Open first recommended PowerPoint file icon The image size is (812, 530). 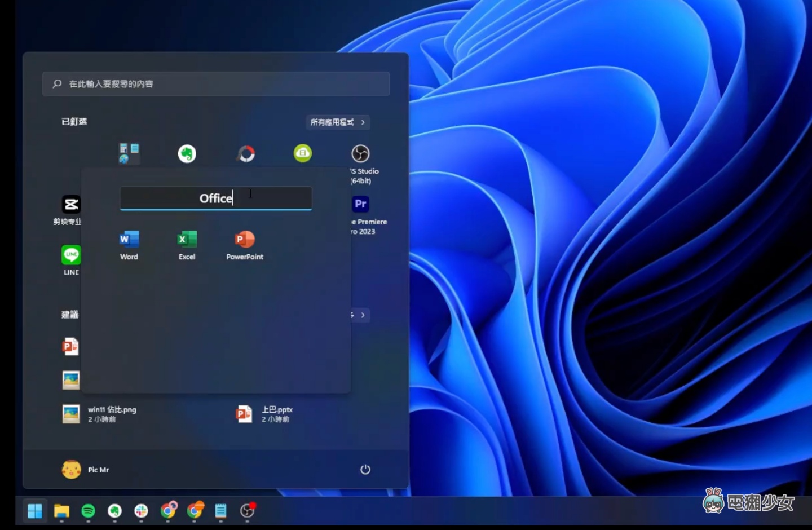click(70, 346)
